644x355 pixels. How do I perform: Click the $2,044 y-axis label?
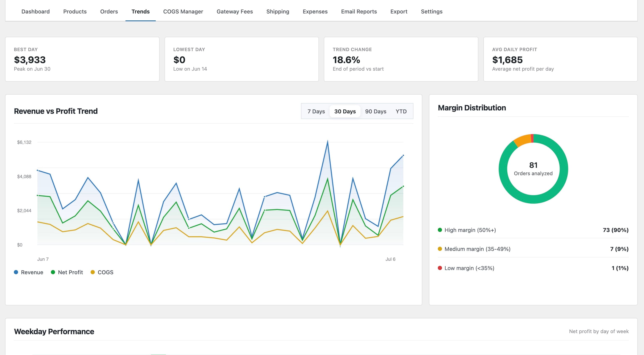click(24, 210)
